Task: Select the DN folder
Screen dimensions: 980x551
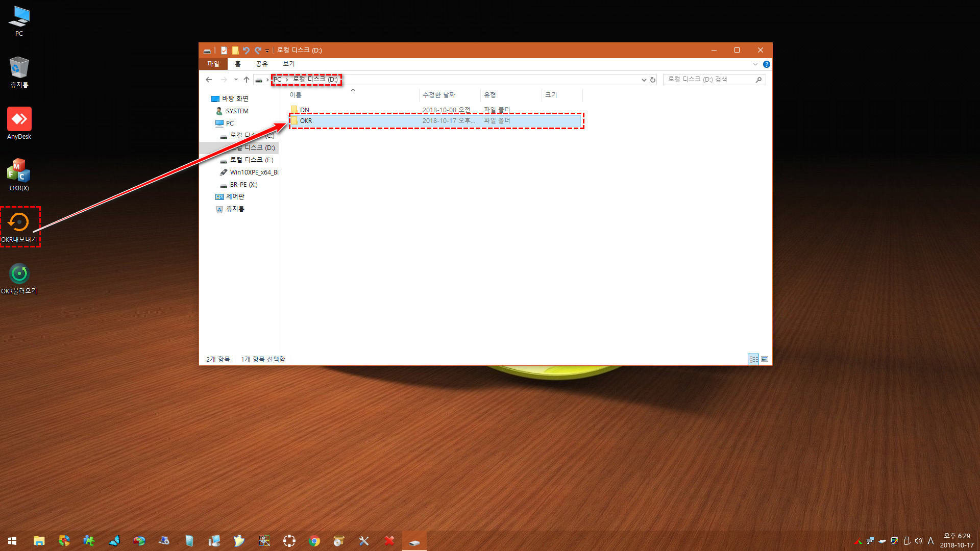Action: [x=305, y=110]
